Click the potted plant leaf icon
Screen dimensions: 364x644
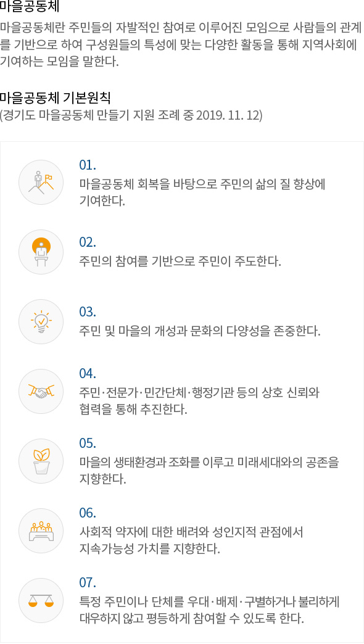[41, 461]
